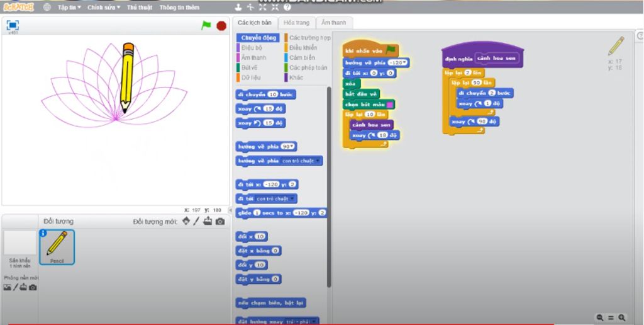Screen dimensions: 644x325
Task: Open con trỏ chuột dropdown in hướng về phía
Action: [x=318, y=161]
